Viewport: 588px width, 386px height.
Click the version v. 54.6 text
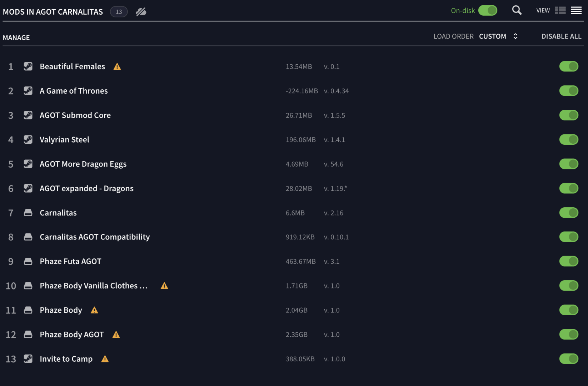334,164
